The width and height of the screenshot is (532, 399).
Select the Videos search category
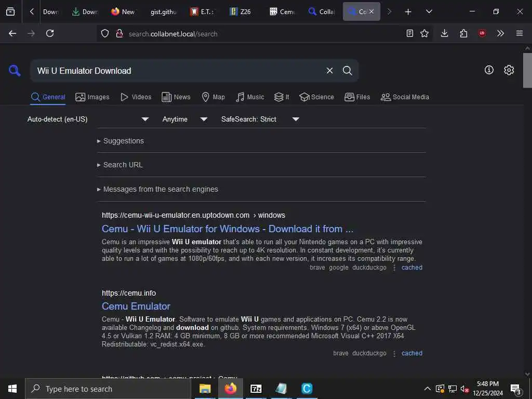pyautogui.click(x=136, y=97)
